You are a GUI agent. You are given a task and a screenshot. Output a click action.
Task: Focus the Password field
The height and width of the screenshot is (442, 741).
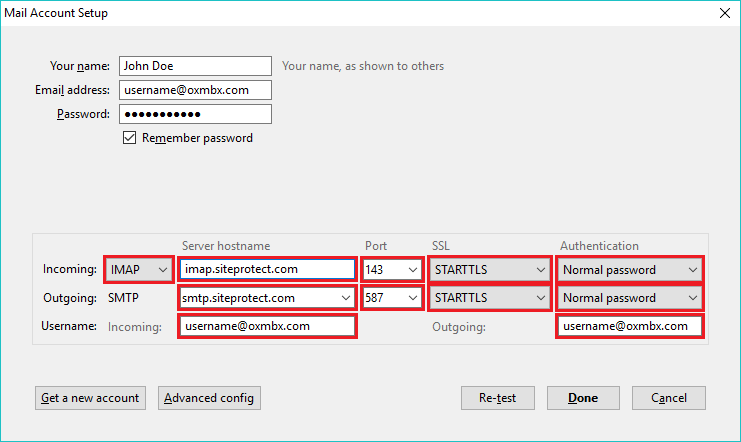[195, 114]
